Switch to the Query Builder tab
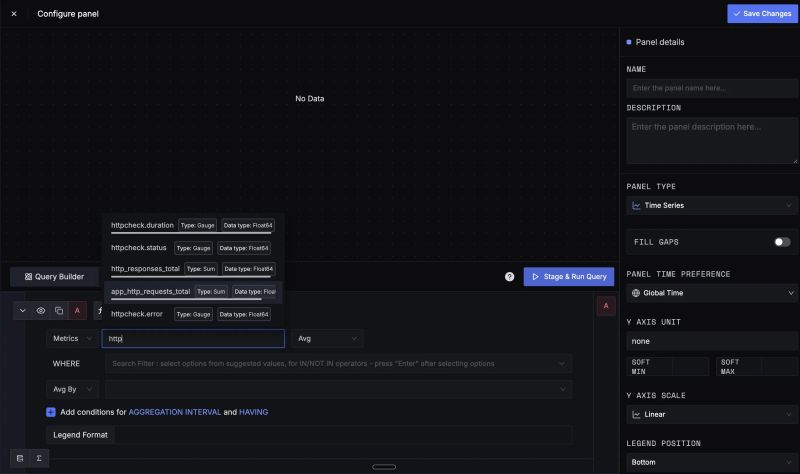This screenshot has width=800, height=474. tap(54, 277)
